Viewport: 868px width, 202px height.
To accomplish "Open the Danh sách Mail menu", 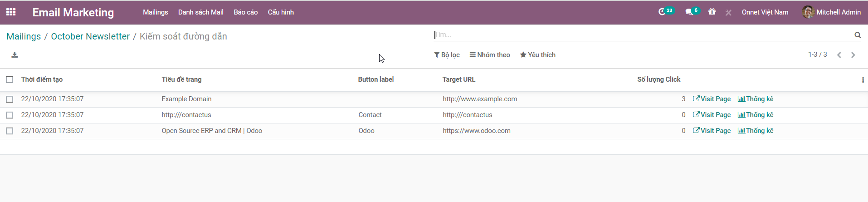I will pyautogui.click(x=200, y=12).
